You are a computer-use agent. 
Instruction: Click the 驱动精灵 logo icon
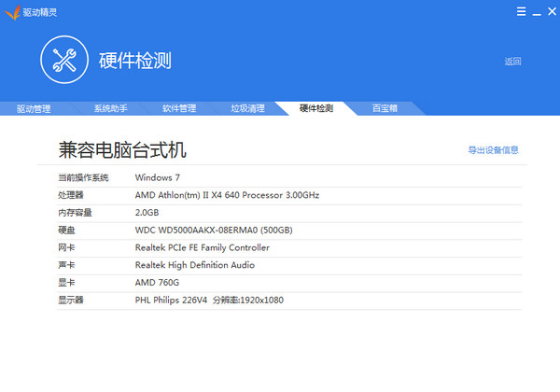tap(11, 10)
